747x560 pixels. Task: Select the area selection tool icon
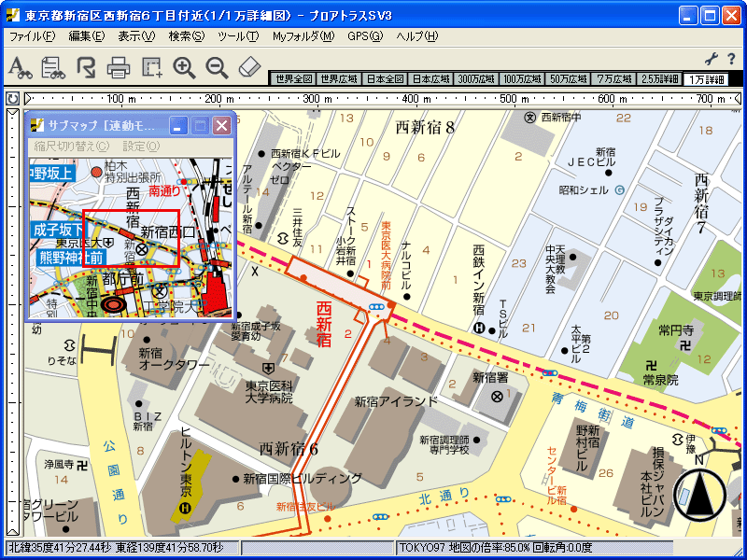[x=152, y=67]
